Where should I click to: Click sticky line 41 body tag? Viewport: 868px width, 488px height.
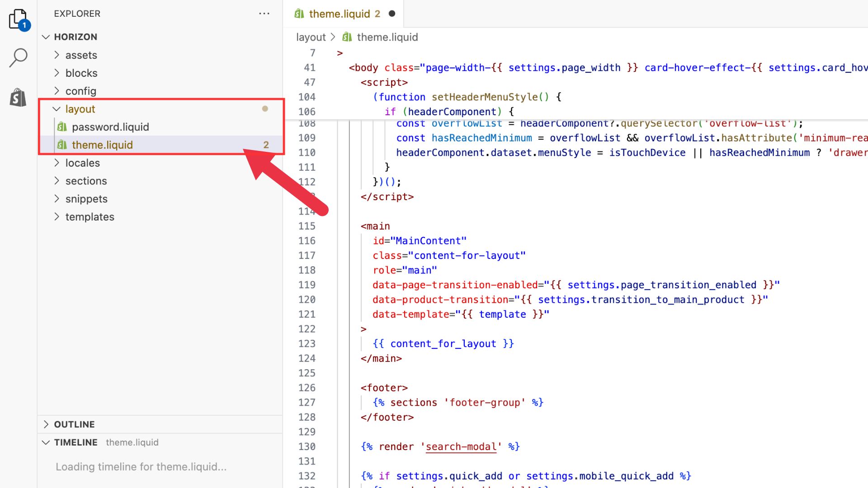pos(608,68)
